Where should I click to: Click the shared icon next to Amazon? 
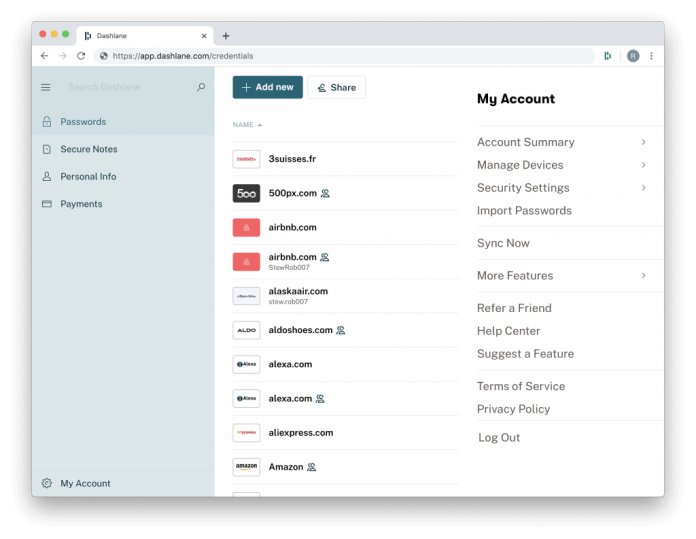pos(312,467)
